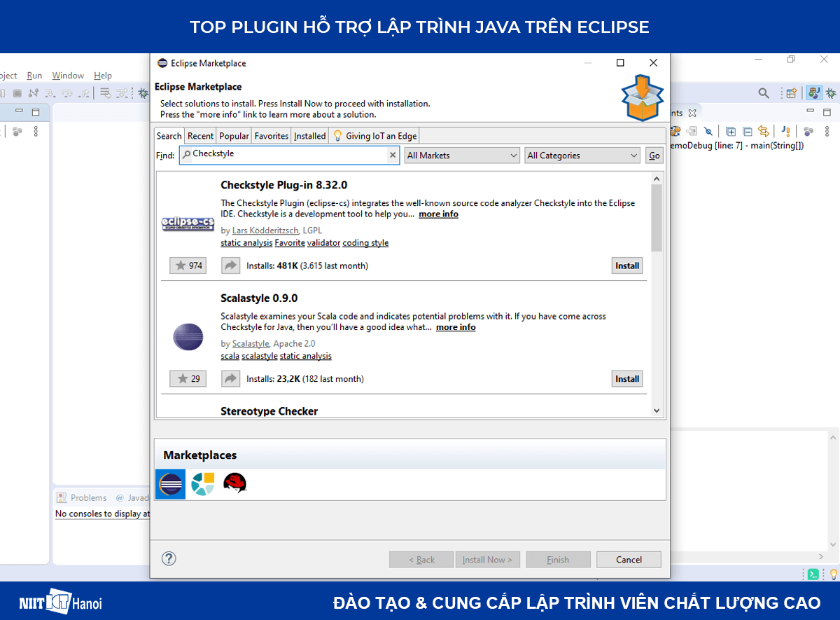Open the Window menu
This screenshot has width=840, height=620.
point(68,75)
